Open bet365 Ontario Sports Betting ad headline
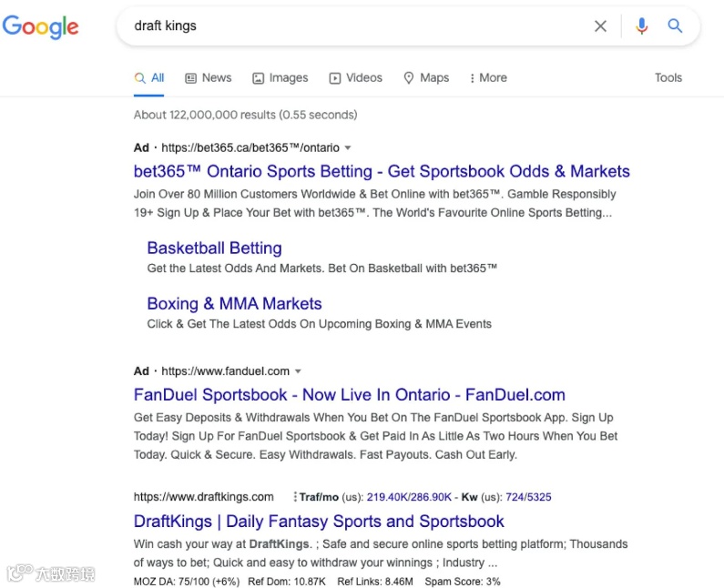The image size is (724, 588). click(x=382, y=171)
